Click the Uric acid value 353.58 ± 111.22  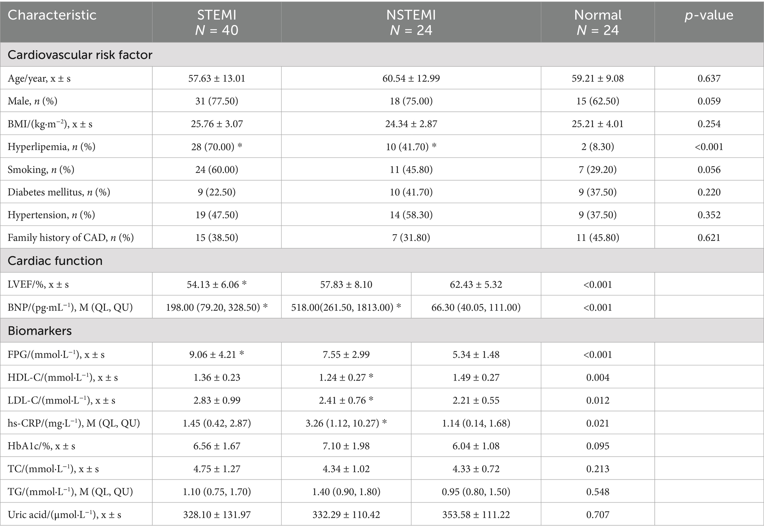(476, 515)
